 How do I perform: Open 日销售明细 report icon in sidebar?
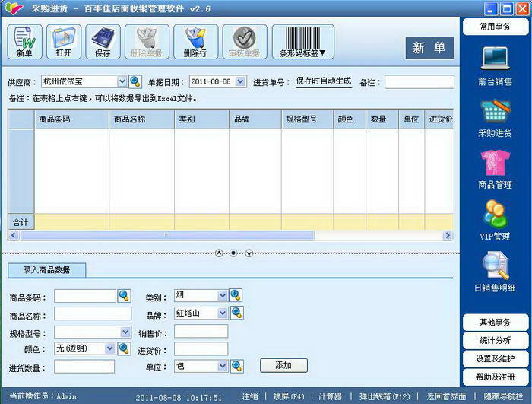point(495,272)
